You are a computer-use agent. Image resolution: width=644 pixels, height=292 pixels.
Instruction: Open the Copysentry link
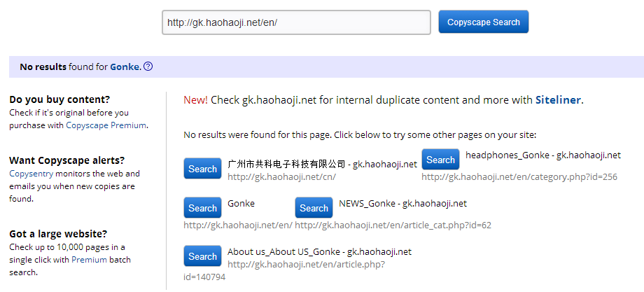31,174
